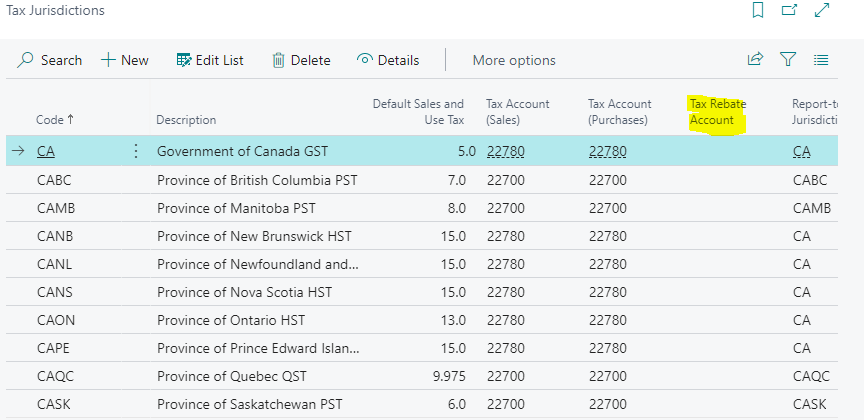The image size is (864, 420).
Task: Expand page to full screen icon
Action: coord(822,11)
